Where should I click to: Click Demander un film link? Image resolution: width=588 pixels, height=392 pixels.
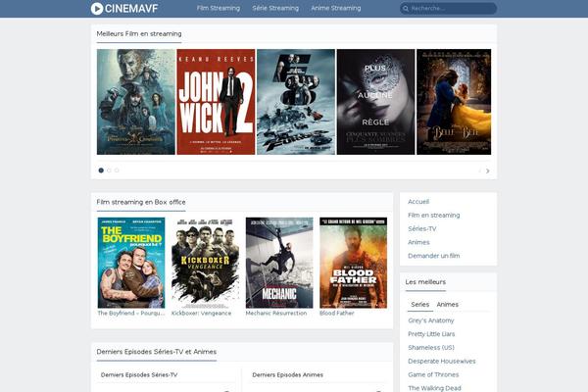[x=434, y=256]
